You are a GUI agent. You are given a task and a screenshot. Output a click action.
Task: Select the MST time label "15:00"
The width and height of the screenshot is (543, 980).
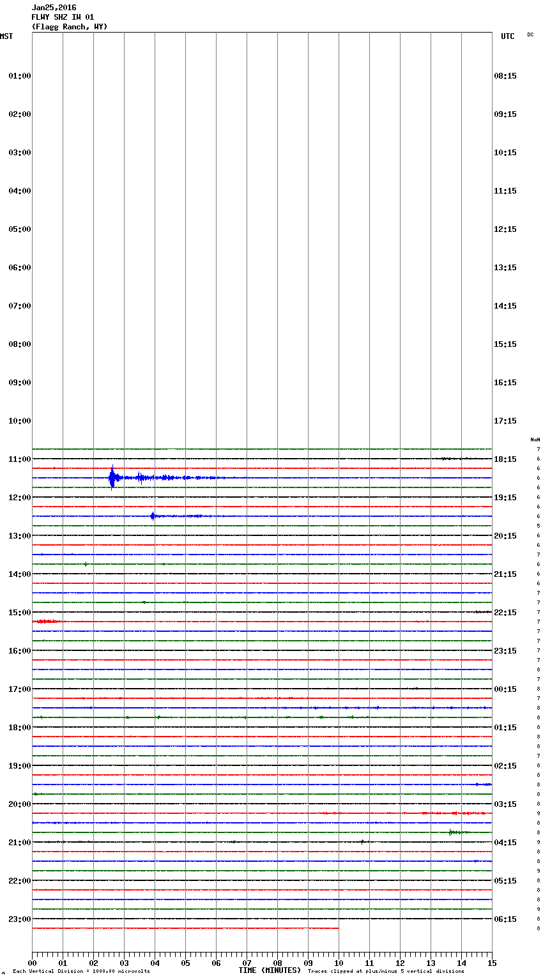pyautogui.click(x=20, y=613)
